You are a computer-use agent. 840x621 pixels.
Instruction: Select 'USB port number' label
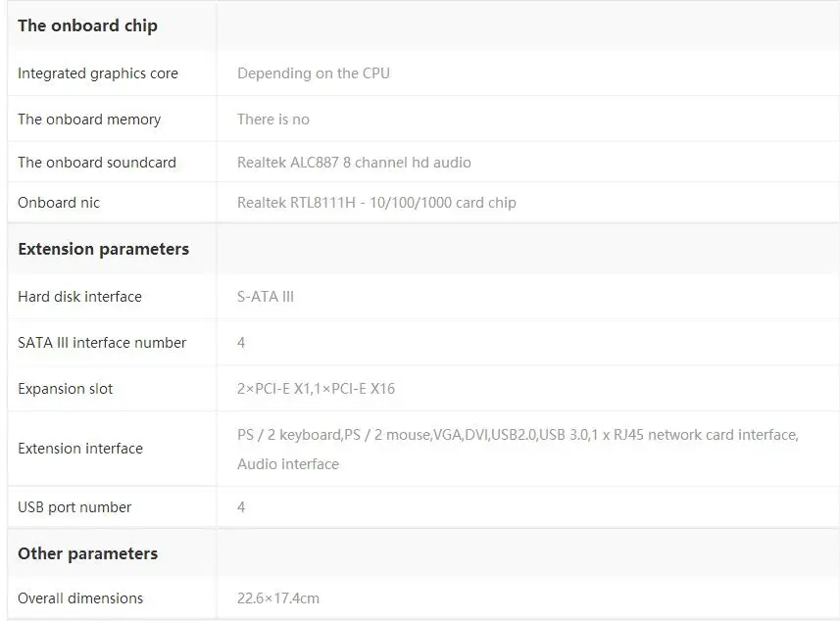74,507
